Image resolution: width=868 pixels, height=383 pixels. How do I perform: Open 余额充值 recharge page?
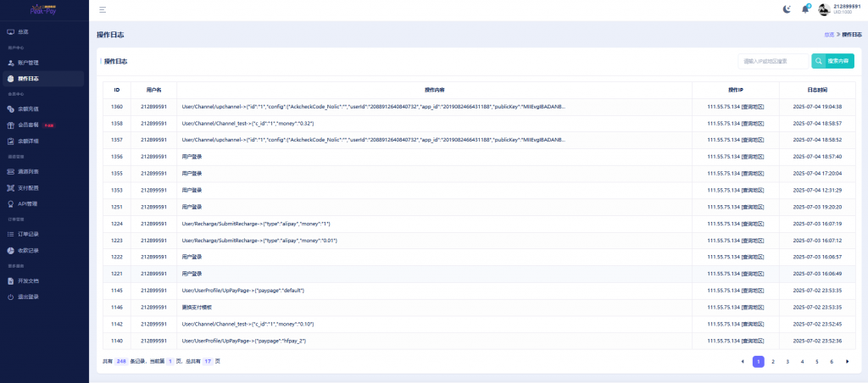click(x=28, y=109)
